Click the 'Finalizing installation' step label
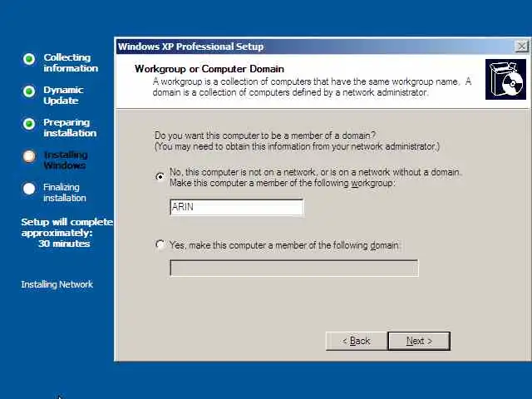The height and width of the screenshot is (399, 532). click(x=65, y=192)
